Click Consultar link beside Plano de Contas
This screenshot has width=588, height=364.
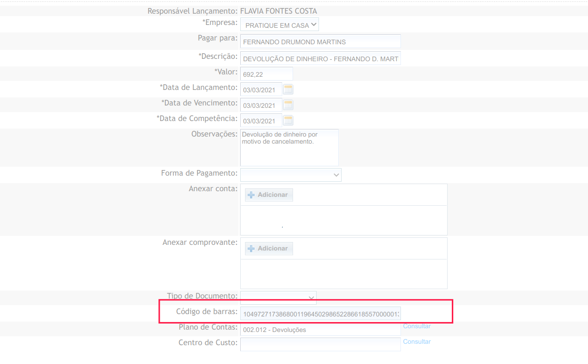416,326
